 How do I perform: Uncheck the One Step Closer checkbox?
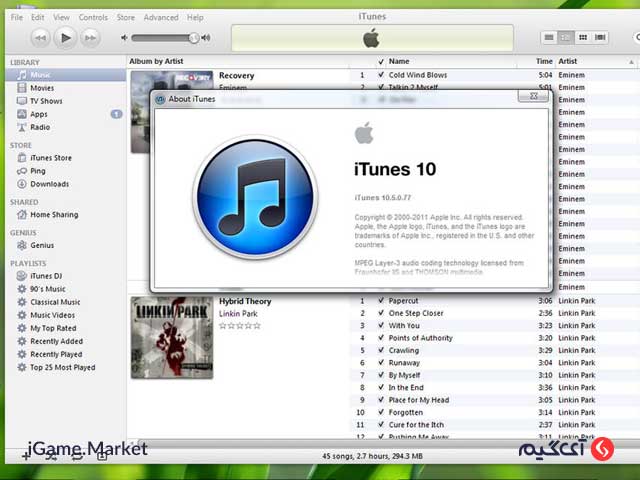click(x=381, y=313)
